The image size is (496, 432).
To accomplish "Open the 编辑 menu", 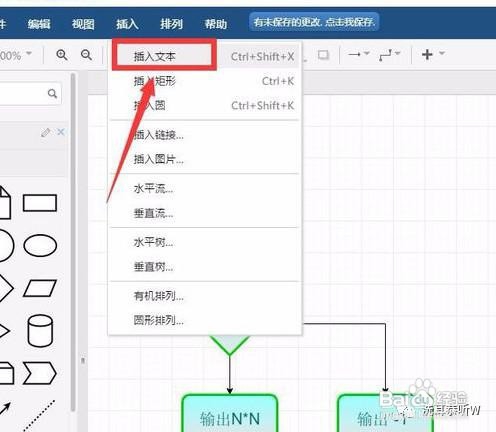I will (x=39, y=24).
